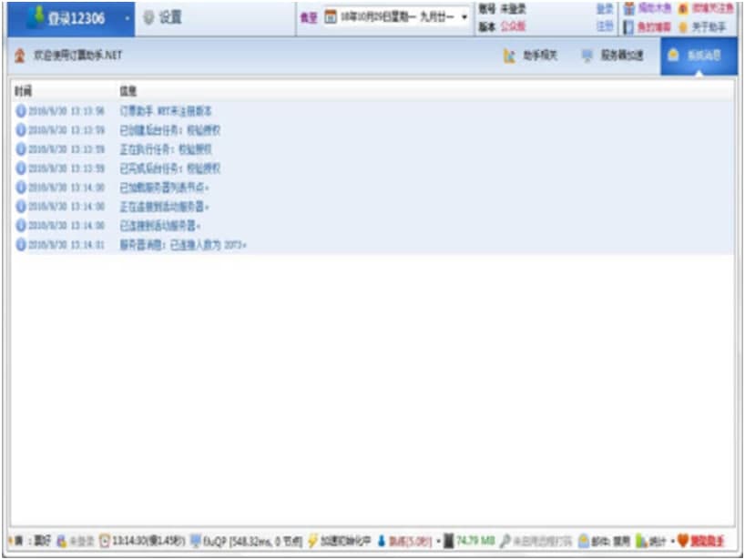Click info icon of the 已创建后台任务 row

pos(21,129)
